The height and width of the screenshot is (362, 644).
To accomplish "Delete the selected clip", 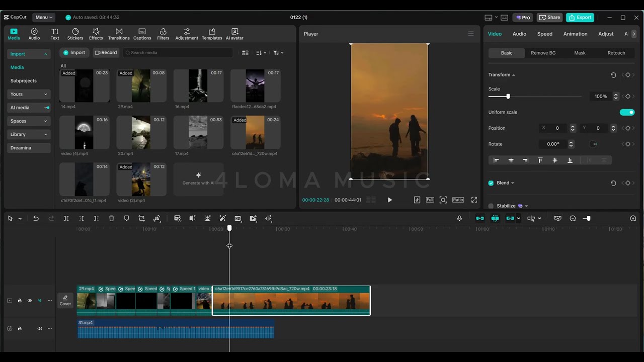I will tap(112, 218).
